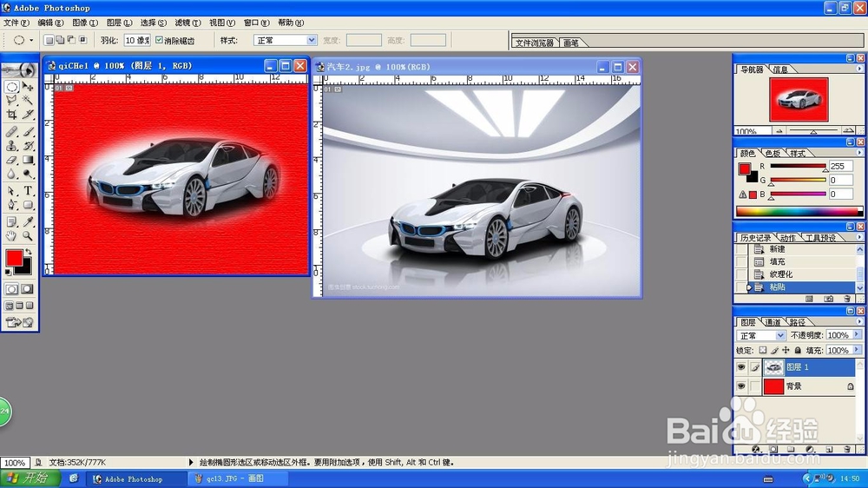Select the Path Selection arrow tool
This screenshot has height=488, width=868.
tap(11, 191)
